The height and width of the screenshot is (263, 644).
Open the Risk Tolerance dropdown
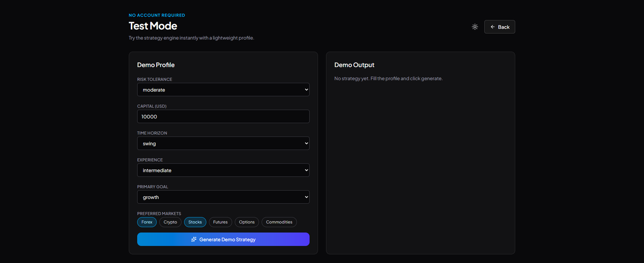point(223,90)
